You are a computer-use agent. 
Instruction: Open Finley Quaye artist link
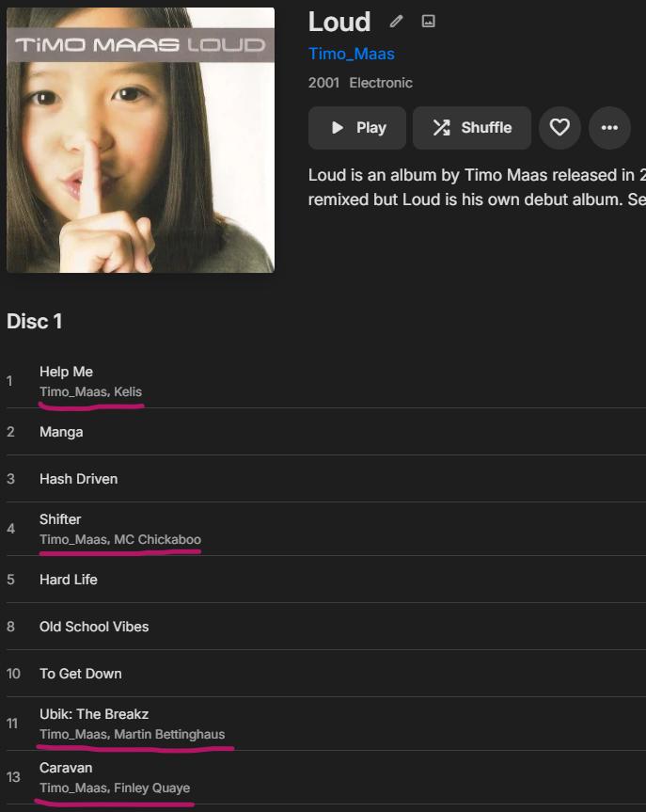coord(151,788)
